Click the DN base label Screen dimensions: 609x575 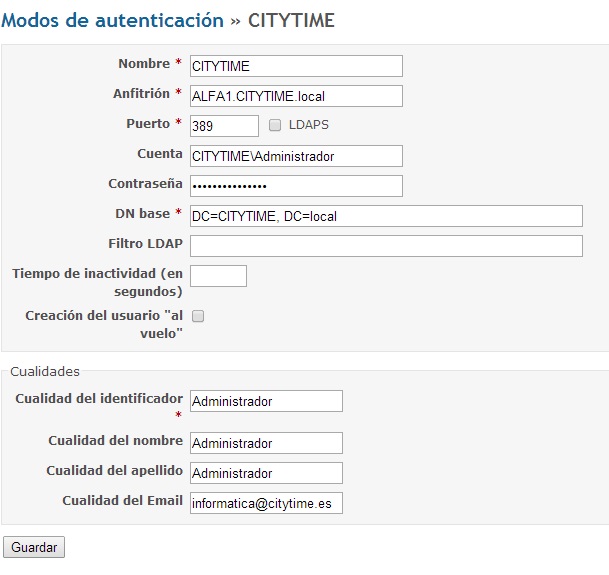[x=143, y=213]
